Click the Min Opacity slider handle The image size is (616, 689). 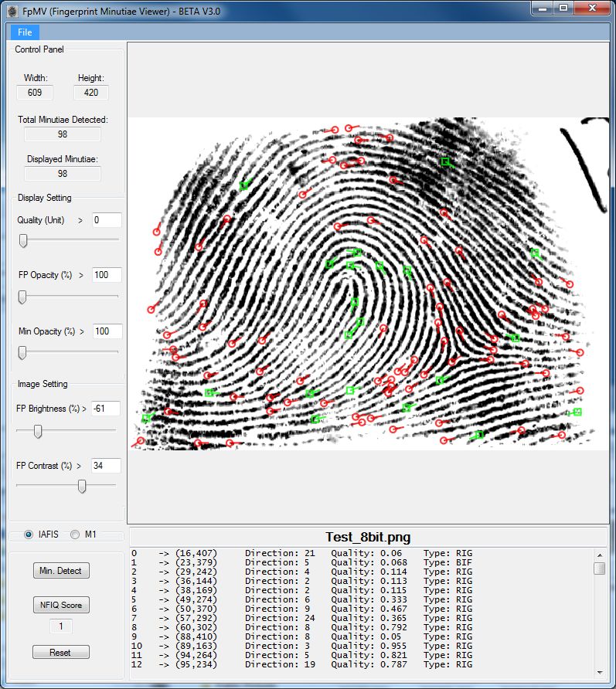coord(22,353)
